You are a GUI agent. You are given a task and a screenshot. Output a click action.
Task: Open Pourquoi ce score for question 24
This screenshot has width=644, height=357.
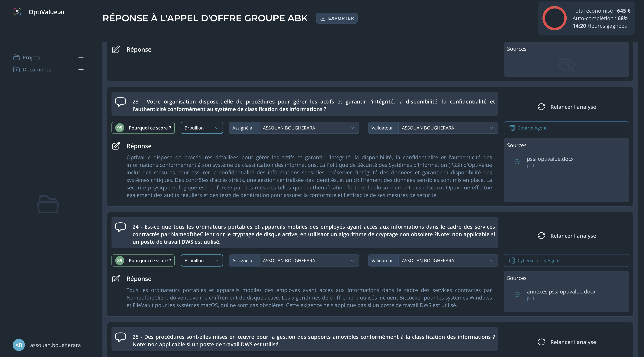point(150,260)
